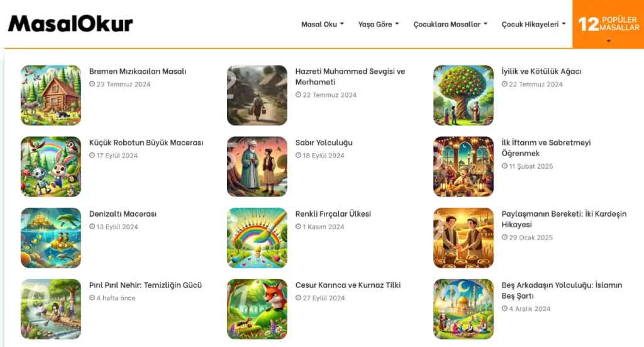Image resolution: width=644 pixels, height=347 pixels.
Task: Open the Renkli Fırçalar rainbow brush thumbnail
Action: point(257,237)
